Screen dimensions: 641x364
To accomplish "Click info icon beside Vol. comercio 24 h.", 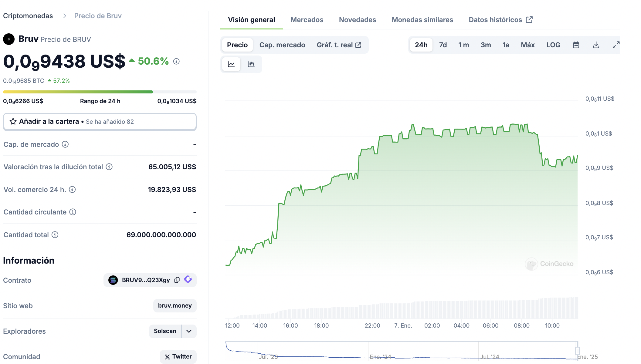I will pos(72,190).
